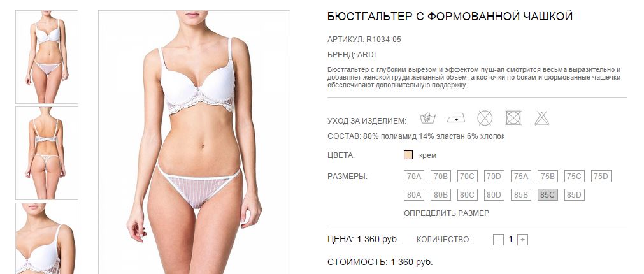
Task: Choose size 80D
Action: (494, 195)
